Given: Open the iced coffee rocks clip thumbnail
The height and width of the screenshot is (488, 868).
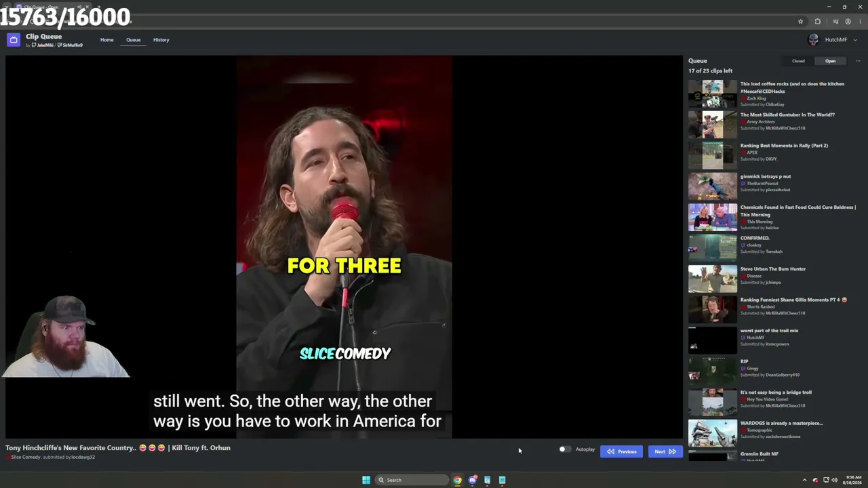Looking at the screenshot, I should (x=713, y=94).
